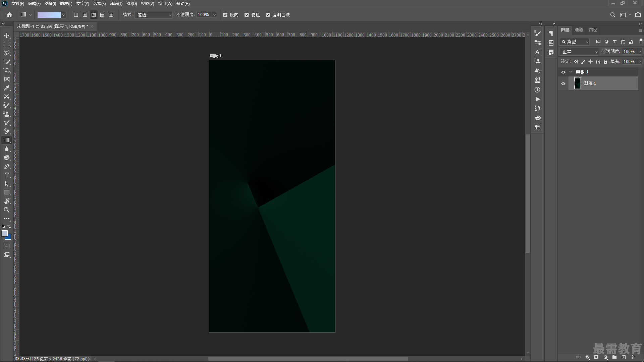Select the Zoom tool
This screenshot has height=362, width=644.
(7, 210)
